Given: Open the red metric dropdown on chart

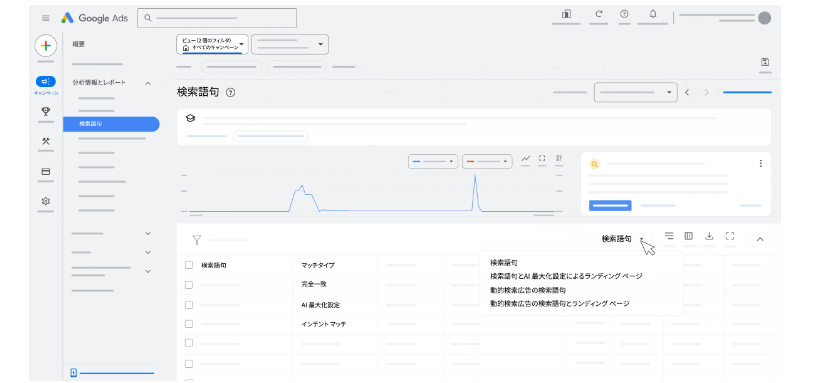Looking at the screenshot, I should [x=487, y=161].
